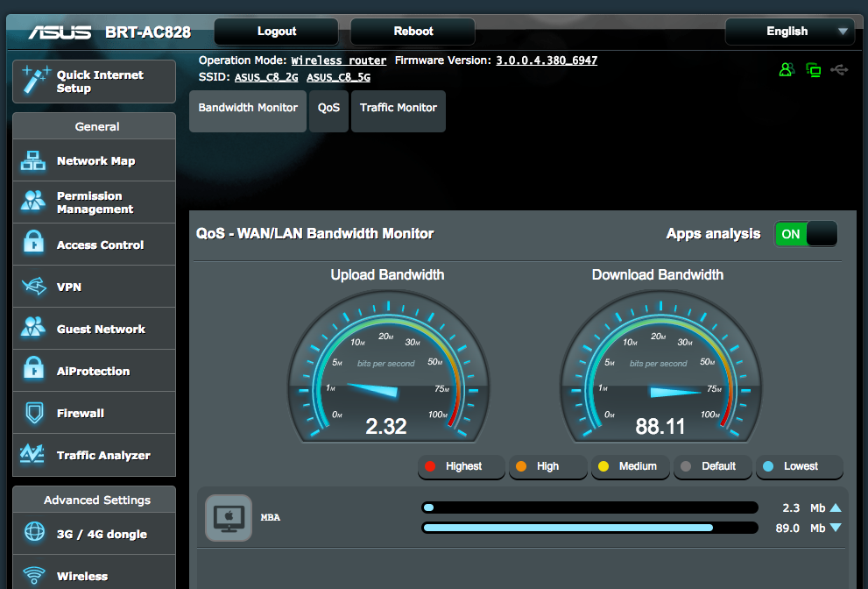The width and height of the screenshot is (868, 589).
Task: Open the firmware version link
Action: [547, 60]
